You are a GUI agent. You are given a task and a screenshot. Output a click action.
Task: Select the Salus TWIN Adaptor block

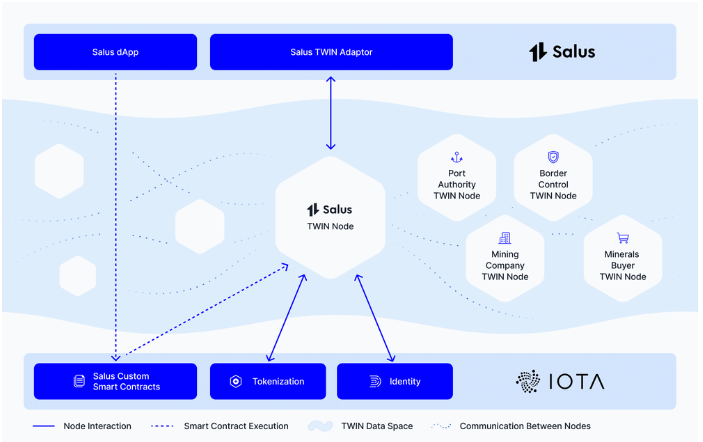331,52
